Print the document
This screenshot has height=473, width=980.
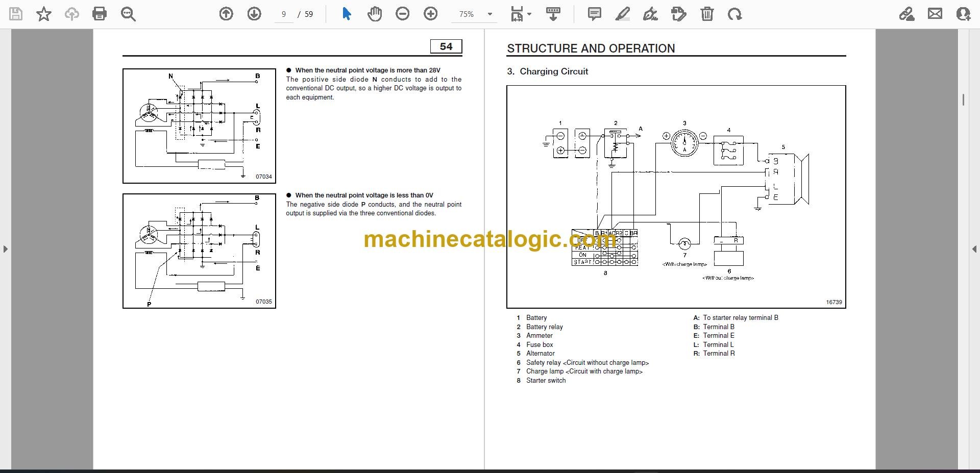coord(100,14)
